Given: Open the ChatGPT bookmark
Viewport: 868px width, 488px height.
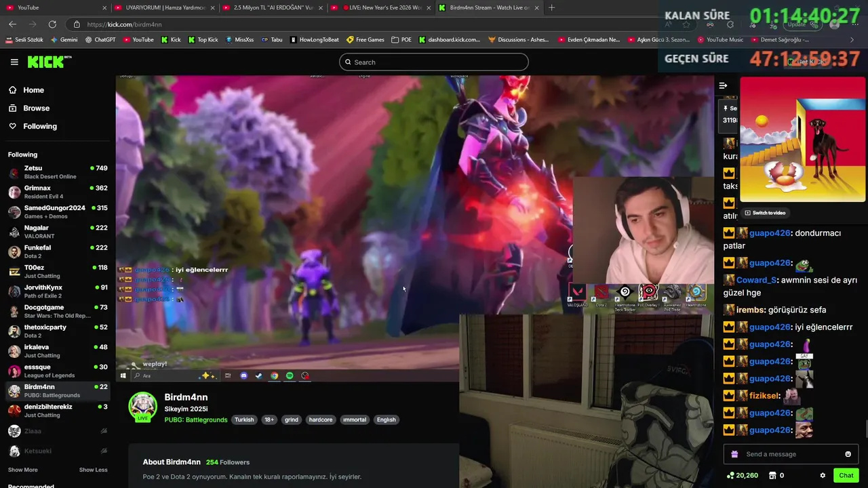Looking at the screenshot, I should 100,40.
